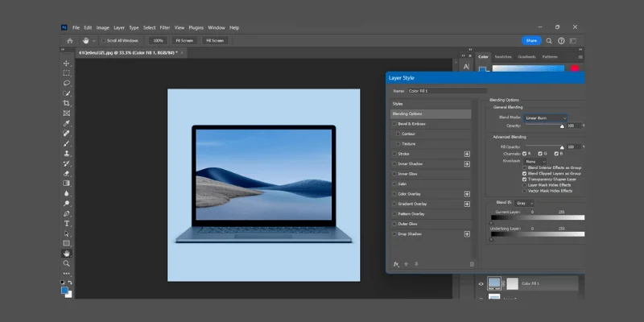Screen dimensions: 644x322
Task: Hide the Color Fill 1 layer
Action: (481, 283)
